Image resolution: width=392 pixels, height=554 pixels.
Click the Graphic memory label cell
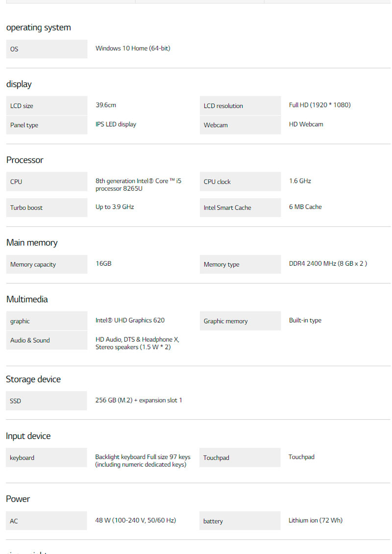240,322
